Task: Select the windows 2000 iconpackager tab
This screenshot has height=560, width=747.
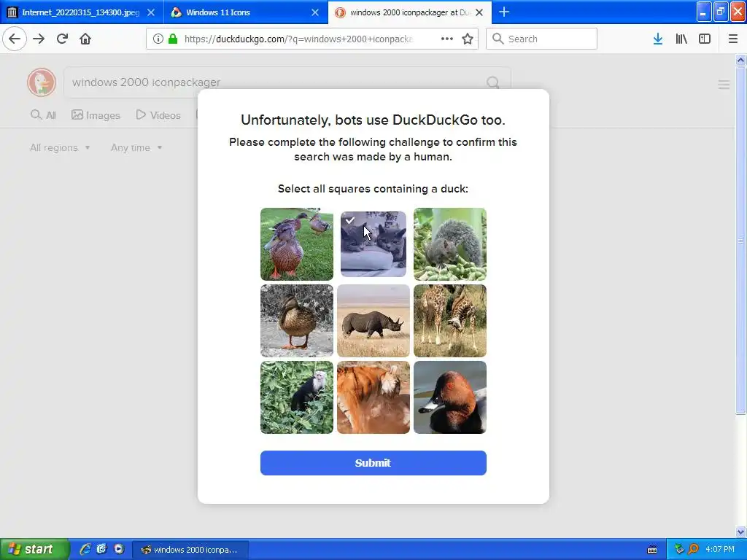Action: point(410,12)
